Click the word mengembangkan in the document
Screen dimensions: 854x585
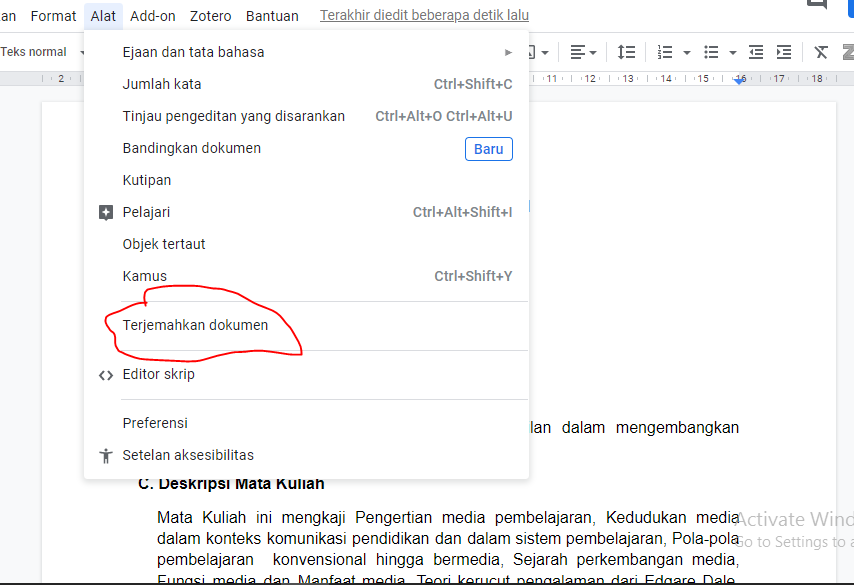[677, 428]
